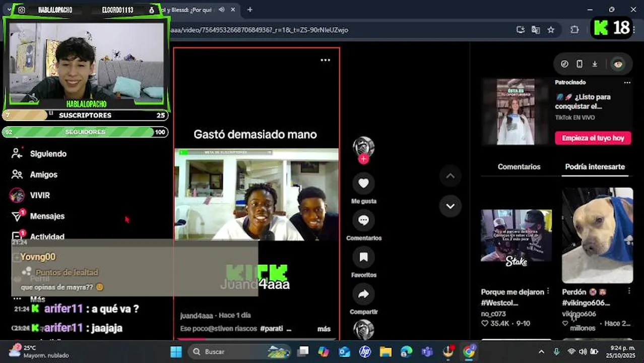This screenshot has width=644, height=363.
Task: Like the video with the heart icon
Action: click(364, 183)
